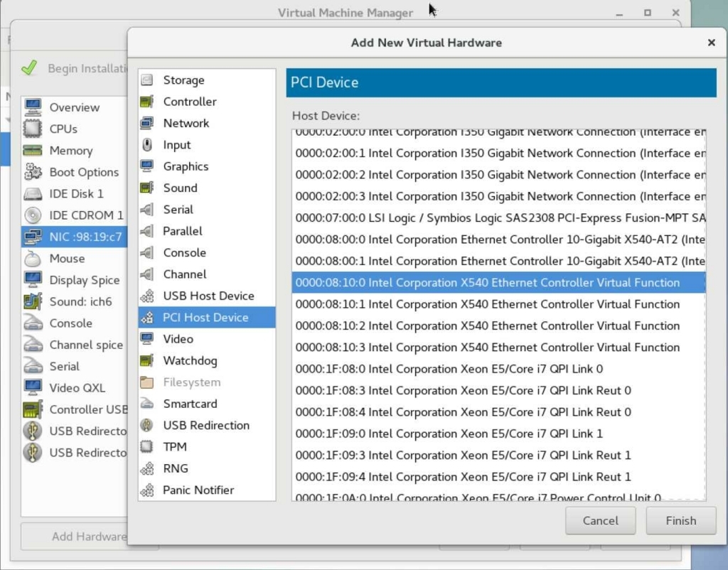728x570 pixels.
Task: Select 0000:08:10:1 X540 Virtual Function
Action: click(x=498, y=304)
